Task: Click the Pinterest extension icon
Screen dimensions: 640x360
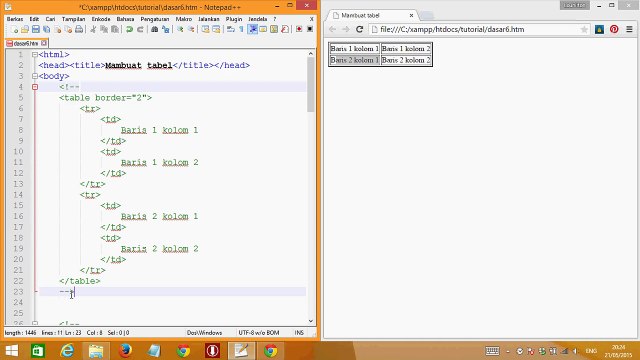Action: click(x=614, y=29)
